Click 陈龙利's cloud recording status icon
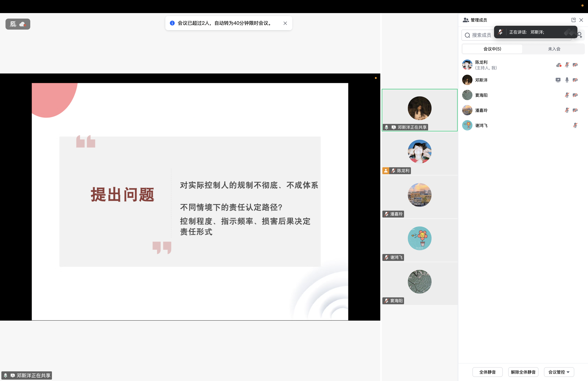Viewport: 588px width, 381px height. 559,65
